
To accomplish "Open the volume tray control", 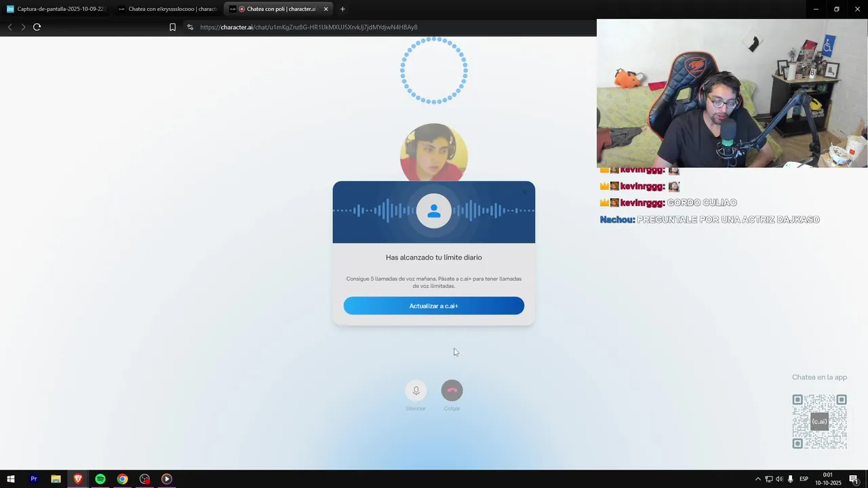I will (x=779, y=479).
